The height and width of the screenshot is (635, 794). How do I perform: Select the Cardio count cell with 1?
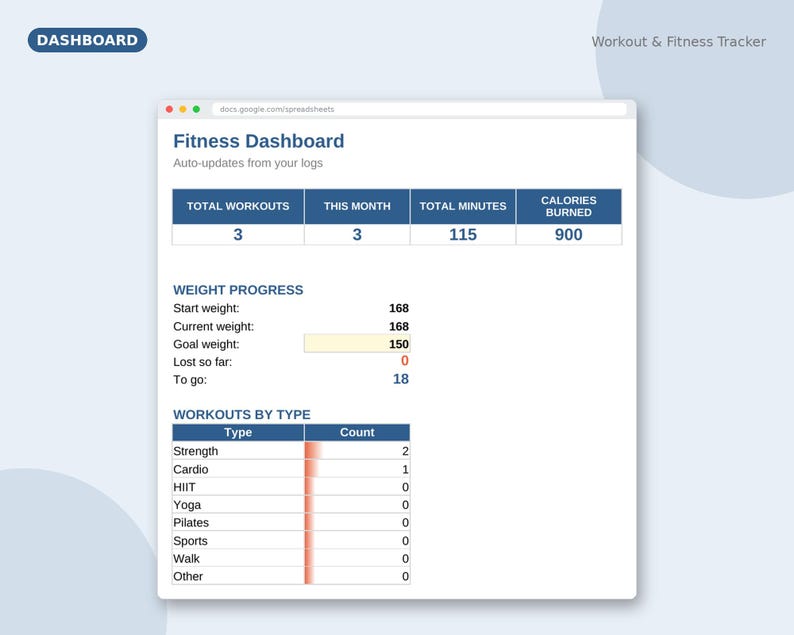coord(357,469)
